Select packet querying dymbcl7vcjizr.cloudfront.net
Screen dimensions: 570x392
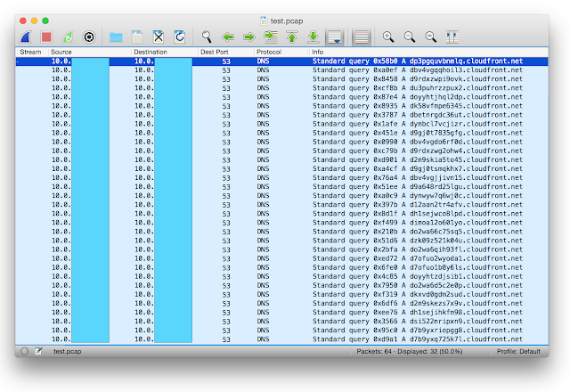pyautogui.click(x=281, y=124)
